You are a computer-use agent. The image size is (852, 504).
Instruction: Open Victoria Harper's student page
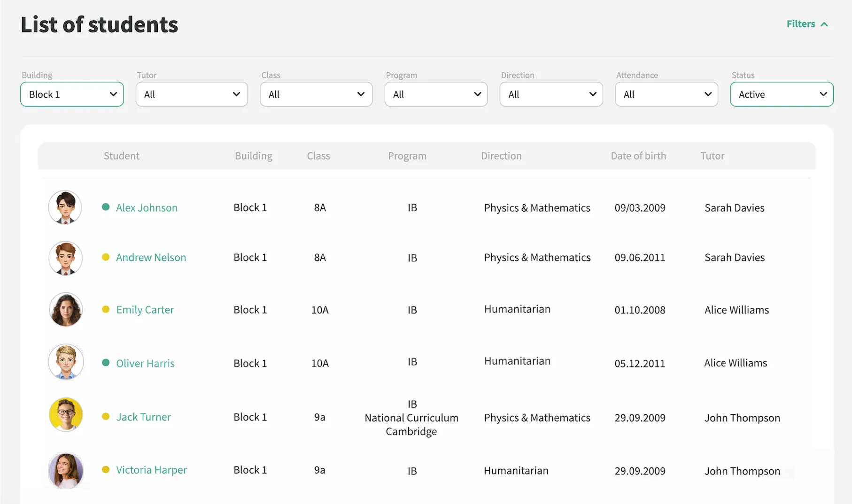(x=151, y=470)
